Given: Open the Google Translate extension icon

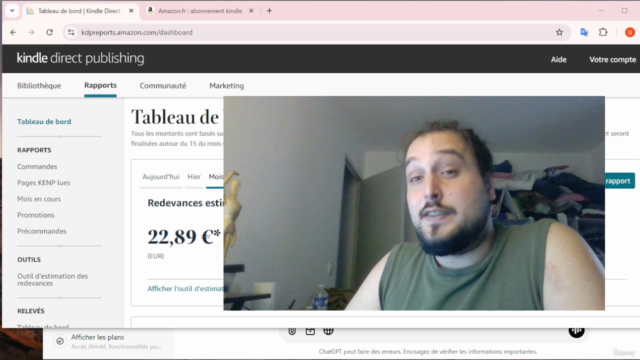Looking at the screenshot, I should pos(584,32).
